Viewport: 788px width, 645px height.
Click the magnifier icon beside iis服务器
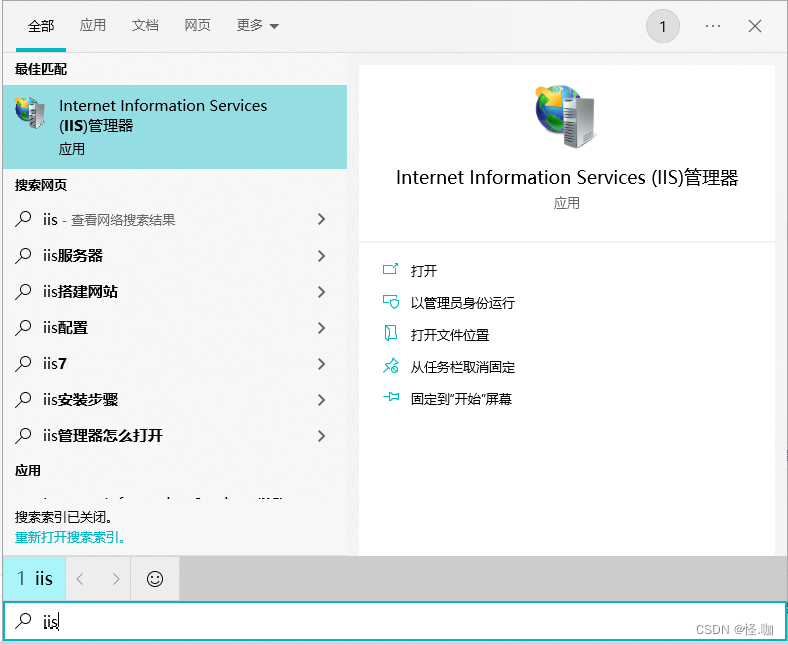coord(23,255)
